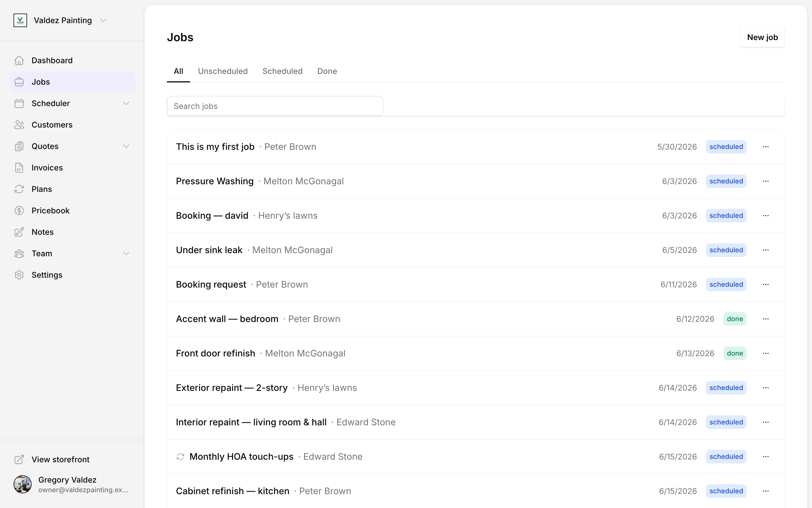The width and height of the screenshot is (812, 508).
Task: Go to Dashboard in the sidebar
Action: click(x=72, y=60)
